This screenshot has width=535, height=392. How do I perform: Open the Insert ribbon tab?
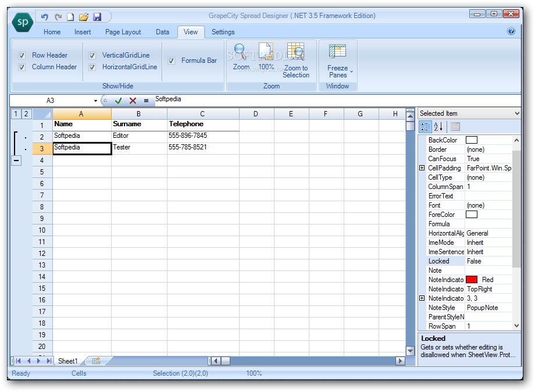[x=83, y=32]
